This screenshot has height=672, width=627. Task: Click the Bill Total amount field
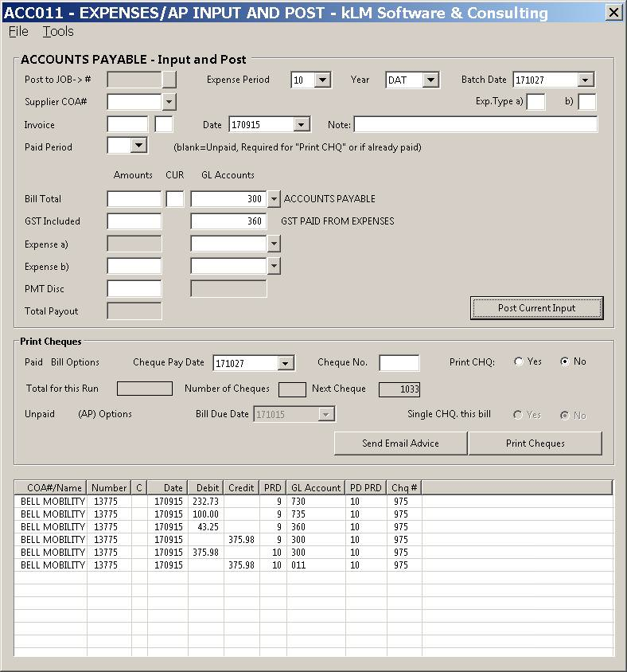[x=134, y=199]
